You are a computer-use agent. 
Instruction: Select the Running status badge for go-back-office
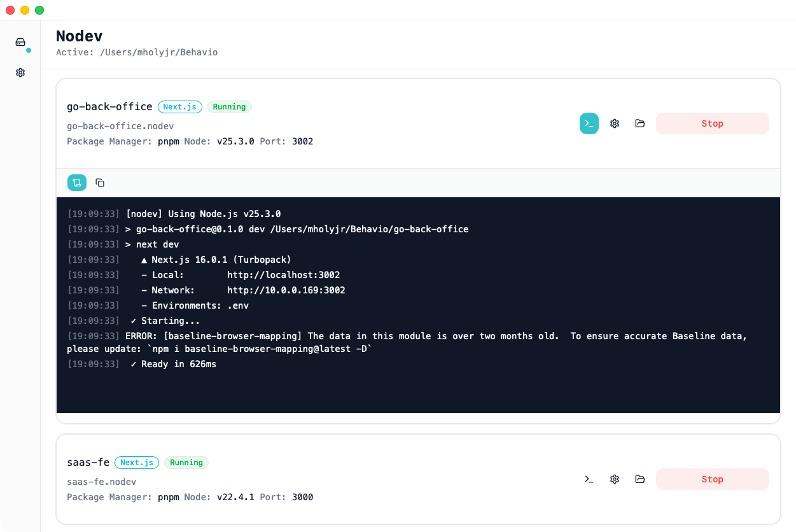(229, 106)
